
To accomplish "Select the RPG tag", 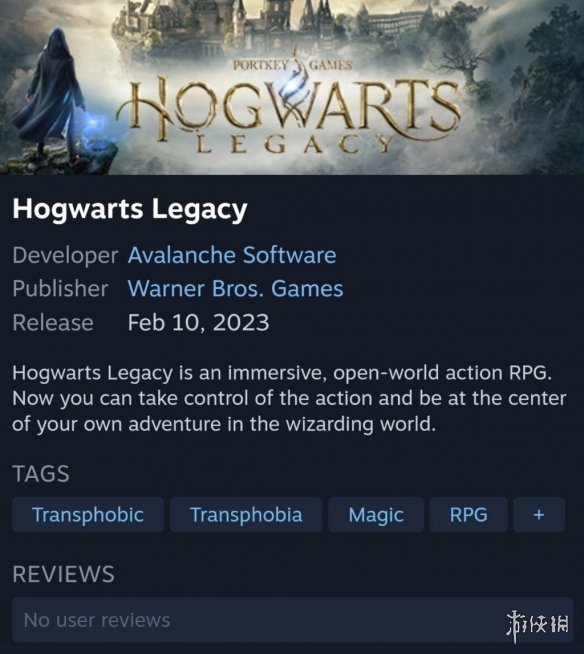I will coord(468,514).
